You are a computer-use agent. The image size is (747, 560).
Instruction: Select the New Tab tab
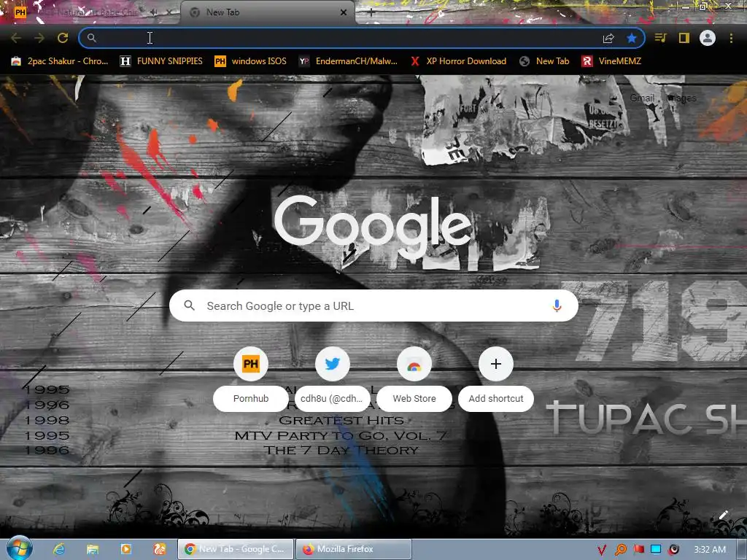267,12
